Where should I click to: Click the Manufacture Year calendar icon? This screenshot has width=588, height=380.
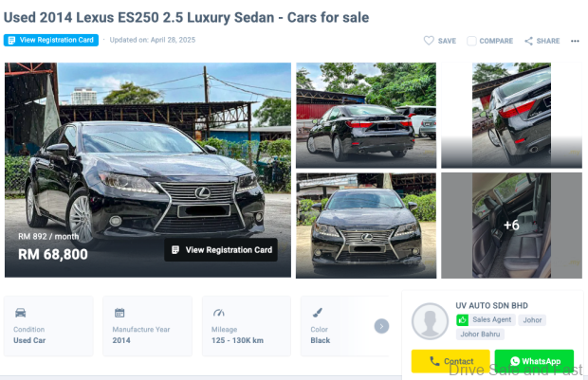point(119,313)
